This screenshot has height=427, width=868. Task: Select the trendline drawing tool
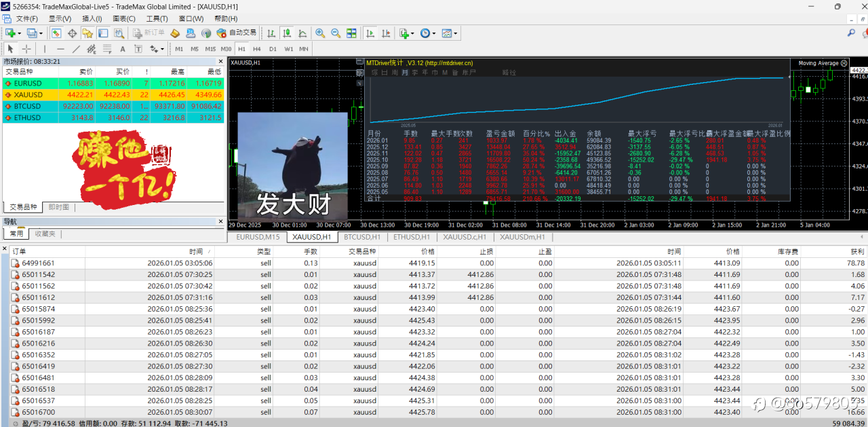(76, 49)
